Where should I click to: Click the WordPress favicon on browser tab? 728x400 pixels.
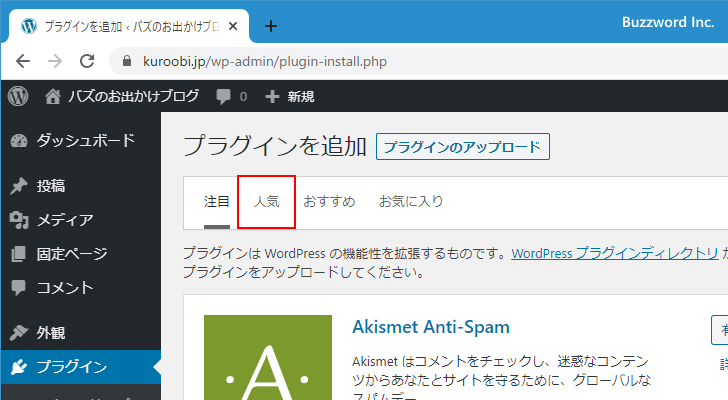[x=29, y=26]
